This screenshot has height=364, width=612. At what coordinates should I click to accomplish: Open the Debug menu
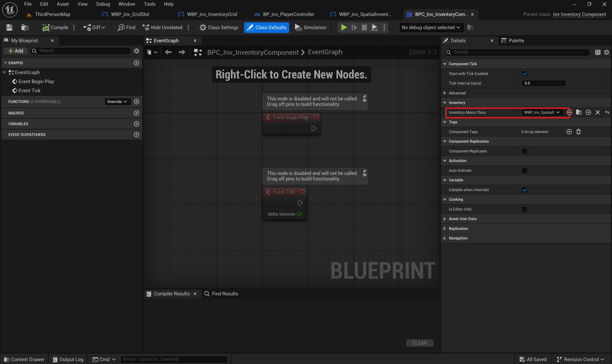[103, 4]
